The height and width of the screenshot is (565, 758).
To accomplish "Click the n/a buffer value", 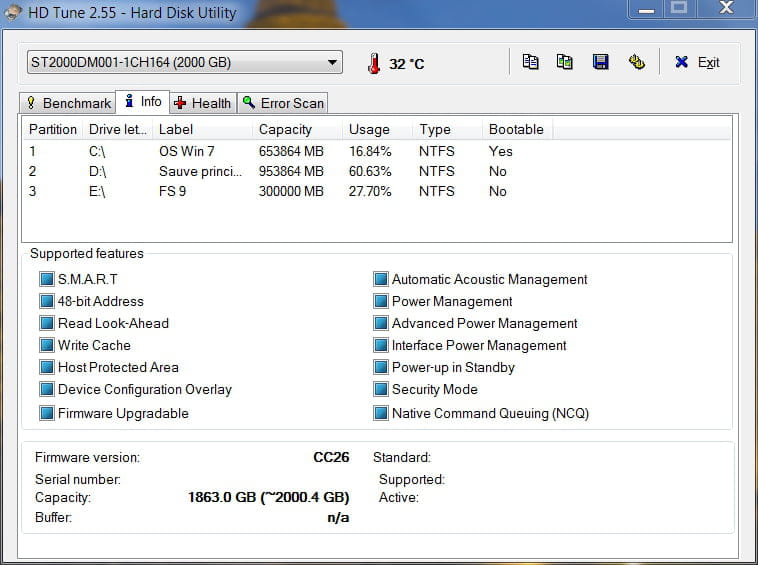I will (338, 518).
